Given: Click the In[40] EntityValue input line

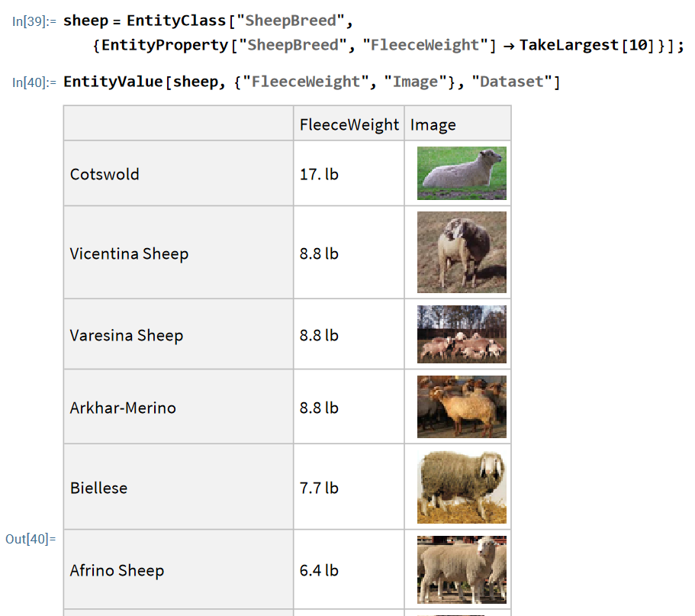Looking at the screenshot, I should [x=311, y=82].
